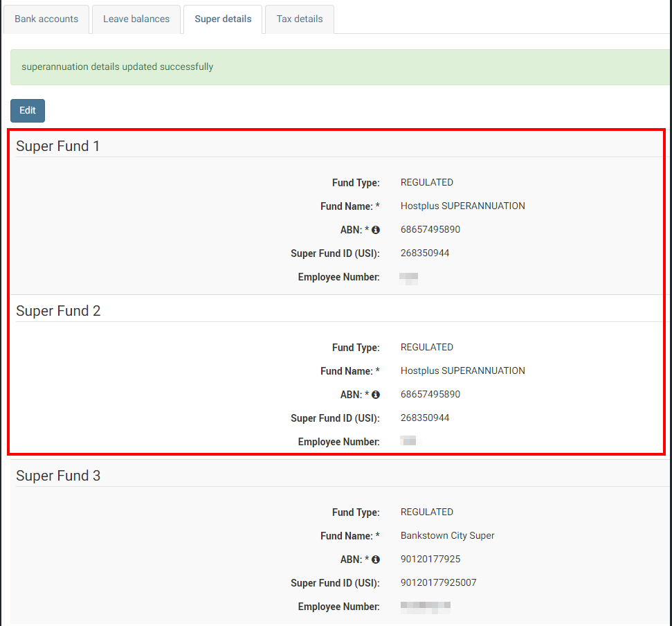Open the Bank accounts tab
672x626 pixels.
pos(46,19)
